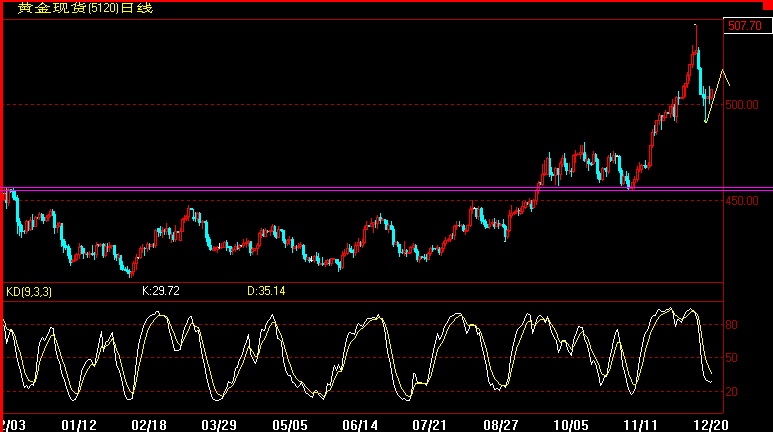
Task: Select the 12/20 date label
Action: coord(711,425)
